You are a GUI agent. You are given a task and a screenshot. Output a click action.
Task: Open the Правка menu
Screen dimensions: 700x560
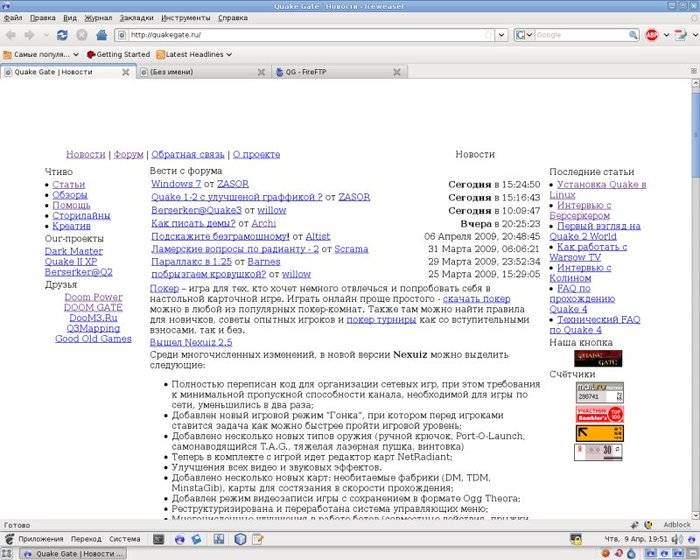43,18
